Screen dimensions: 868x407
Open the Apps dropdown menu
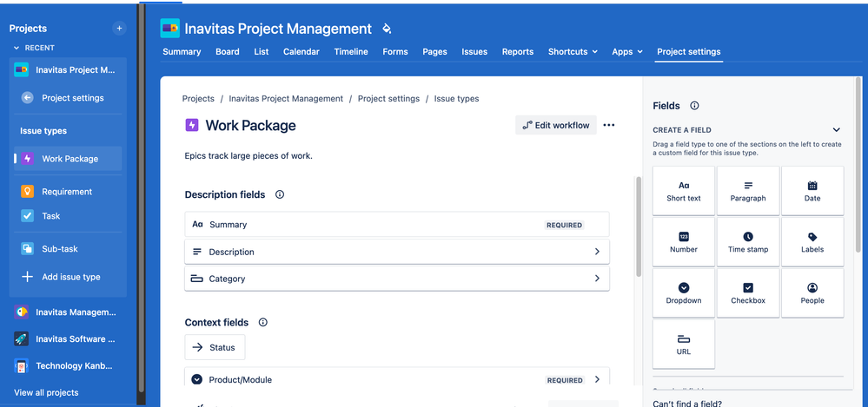(x=627, y=51)
